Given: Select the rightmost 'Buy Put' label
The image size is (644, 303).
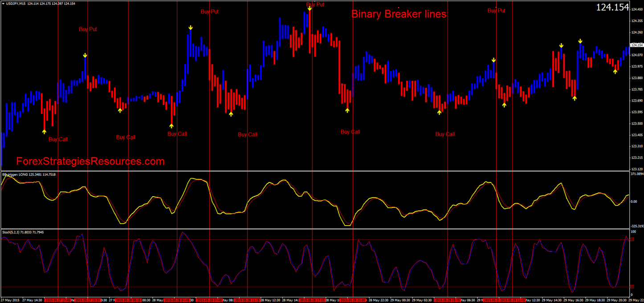Looking at the screenshot, I should coord(496,11).
